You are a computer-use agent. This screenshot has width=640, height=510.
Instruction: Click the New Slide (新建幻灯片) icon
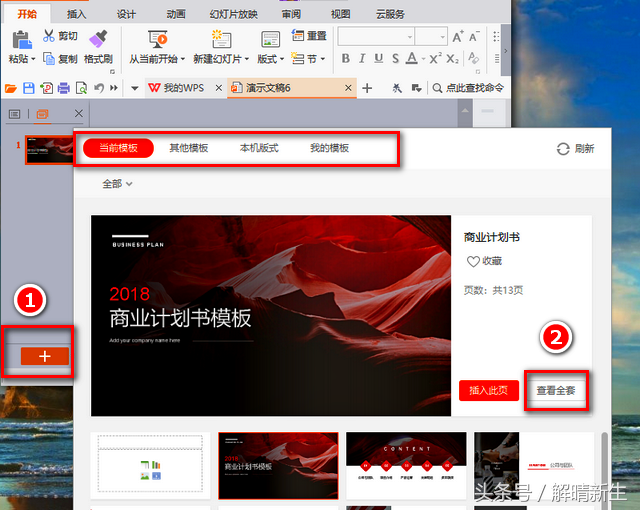221,39
